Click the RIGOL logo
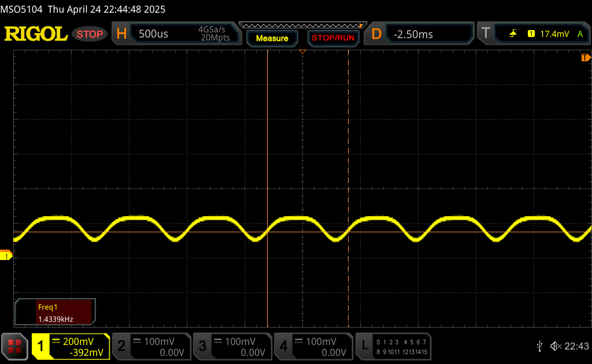 [36, 34]
